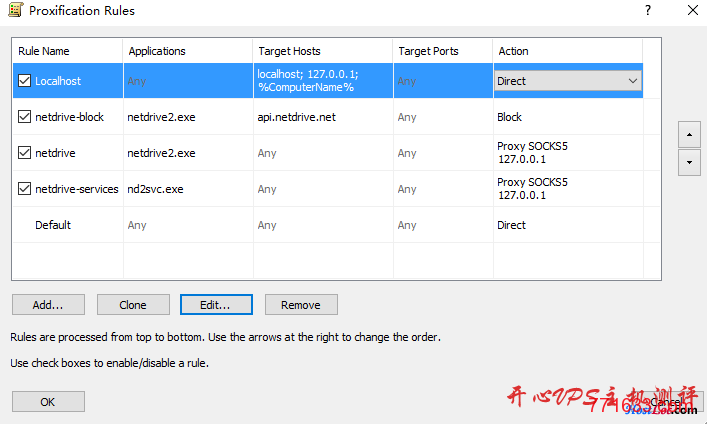Open the Edit... rule dialog

tap(216, 305)
